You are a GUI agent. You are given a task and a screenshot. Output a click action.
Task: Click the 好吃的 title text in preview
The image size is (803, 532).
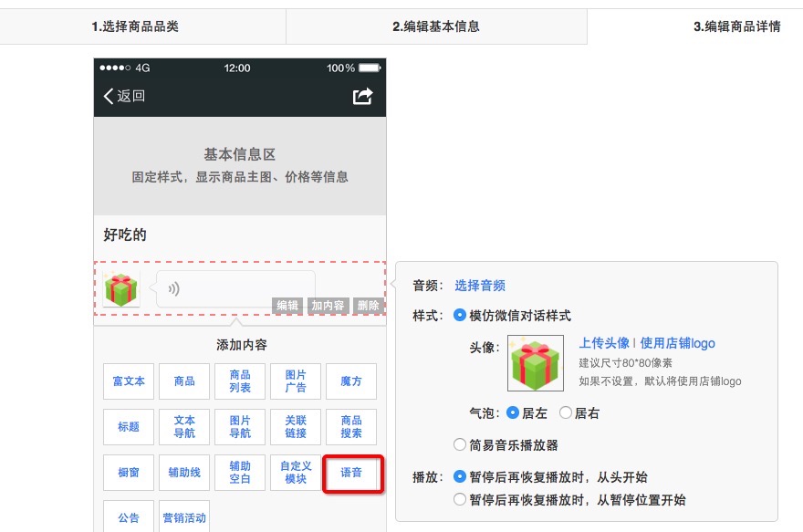point(125,235)
